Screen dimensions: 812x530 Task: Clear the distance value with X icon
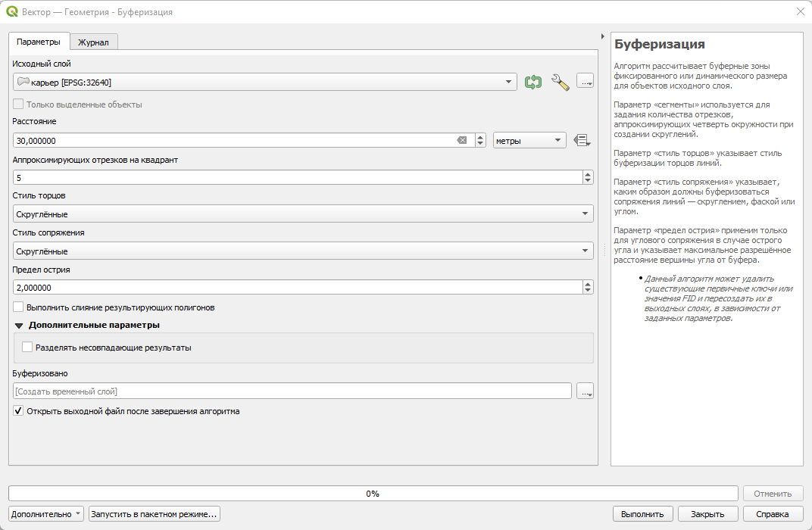462,140
